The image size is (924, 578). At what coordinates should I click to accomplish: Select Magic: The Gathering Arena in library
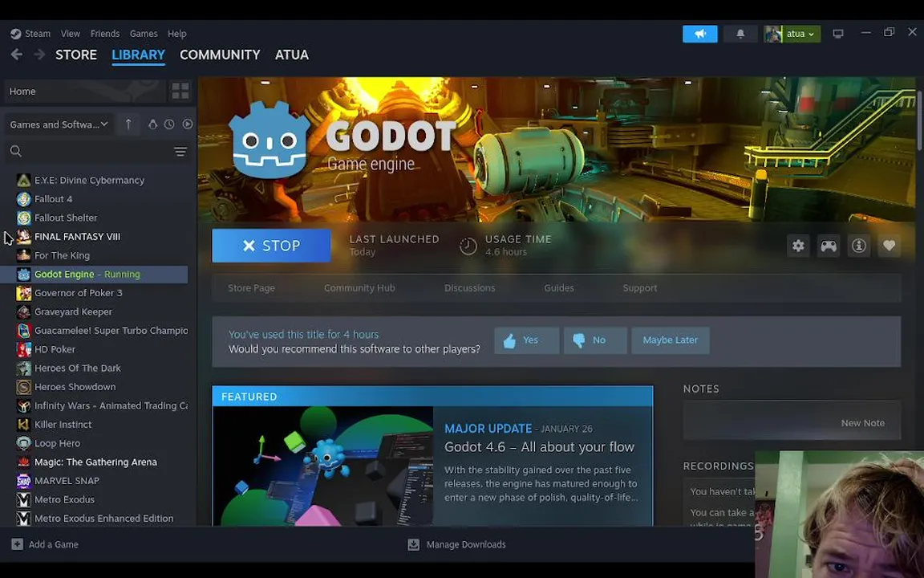(95, 462)
